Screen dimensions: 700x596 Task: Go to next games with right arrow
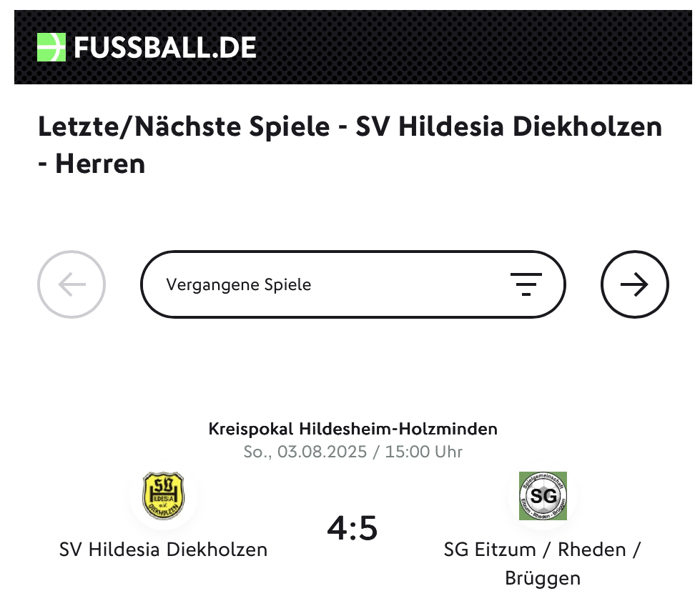click(635, 284)
